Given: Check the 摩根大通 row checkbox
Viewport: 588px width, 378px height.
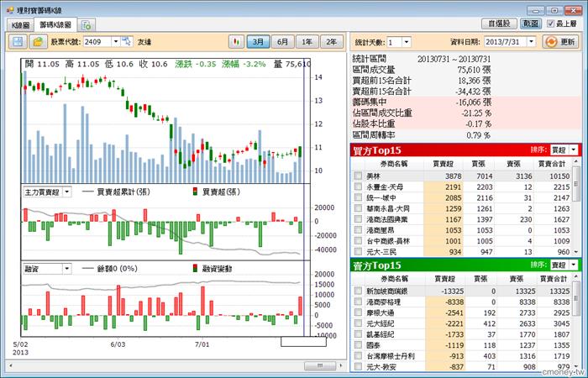Looking at the screenshot, I should tap(358, 312).
